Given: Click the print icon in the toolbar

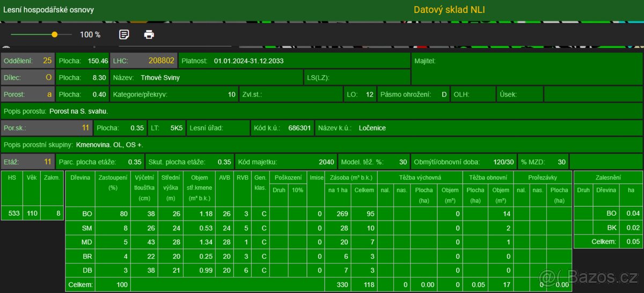Looking at the screenshot, I should (x=149, y=34).
